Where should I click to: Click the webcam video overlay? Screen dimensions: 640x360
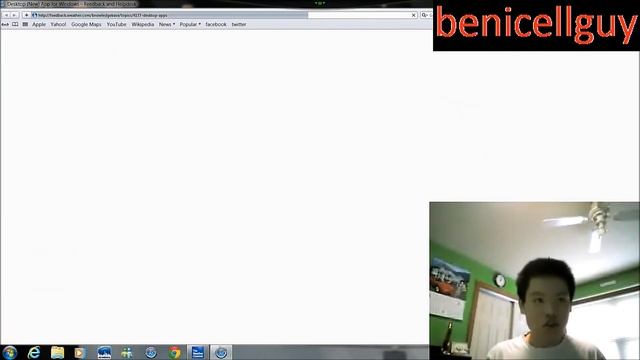click(534, 281)
